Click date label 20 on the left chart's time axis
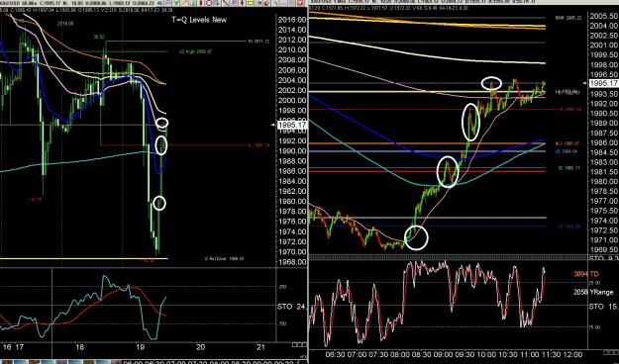The height and width of the screenshot is (364, 619). point(200,347)
